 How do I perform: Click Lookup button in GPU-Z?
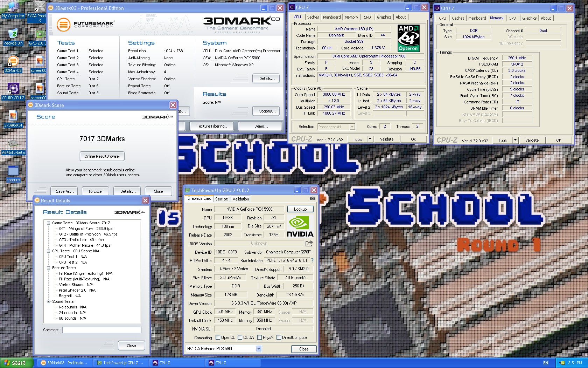click(x=300, y=209)
